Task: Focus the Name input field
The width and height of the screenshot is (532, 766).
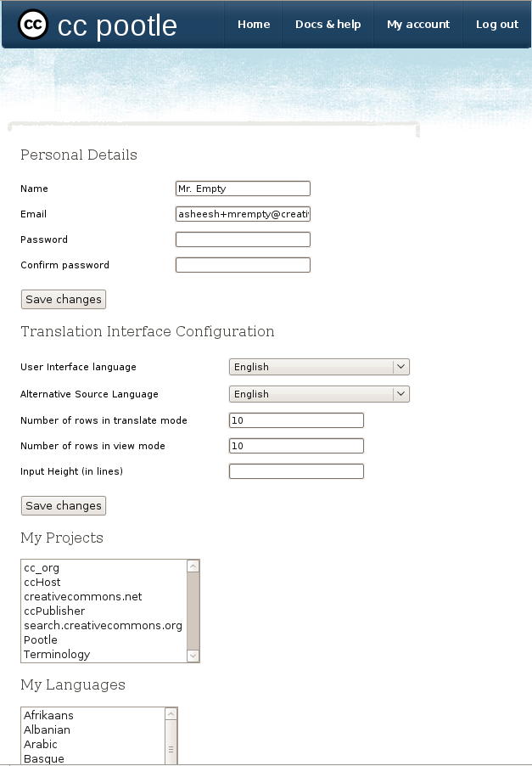Action: click(243, 189)
